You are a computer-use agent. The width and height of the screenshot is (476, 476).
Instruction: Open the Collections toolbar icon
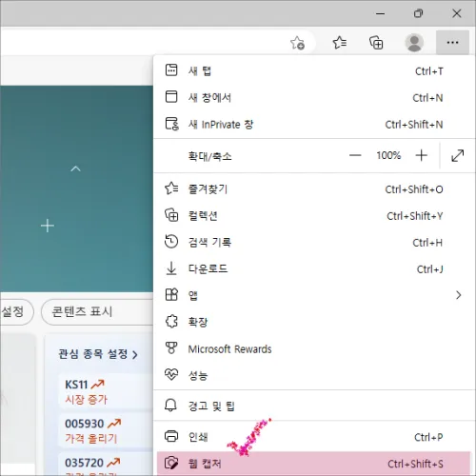(x=376, y=43)
